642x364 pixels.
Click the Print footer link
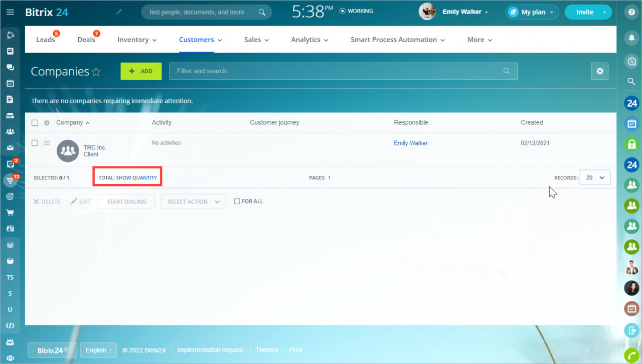(295, 350)
